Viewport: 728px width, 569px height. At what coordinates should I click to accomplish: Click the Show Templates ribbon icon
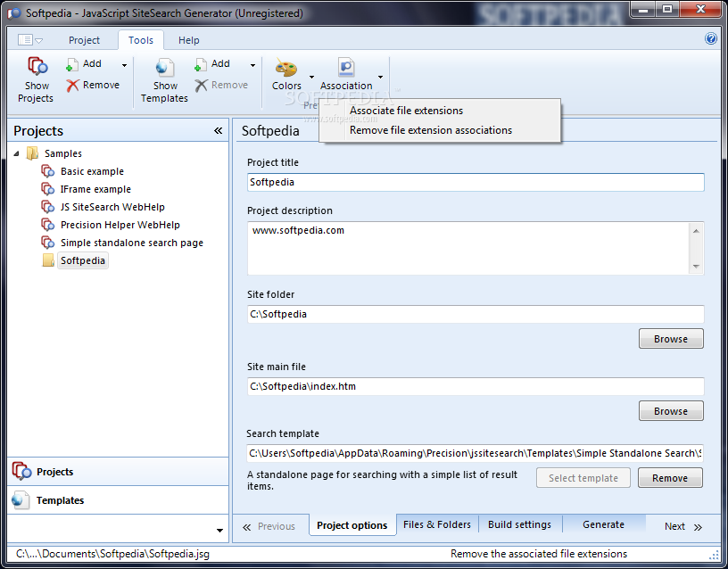point(164,68)
